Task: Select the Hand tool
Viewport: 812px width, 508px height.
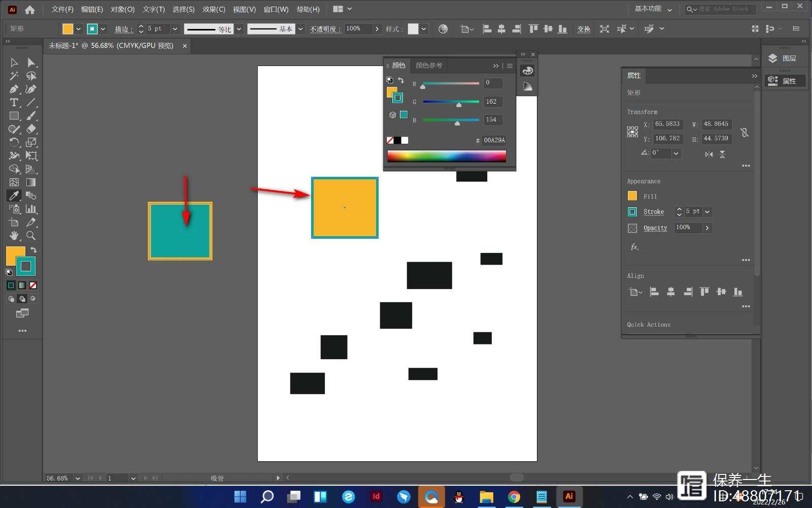Action: pos(14,236)
